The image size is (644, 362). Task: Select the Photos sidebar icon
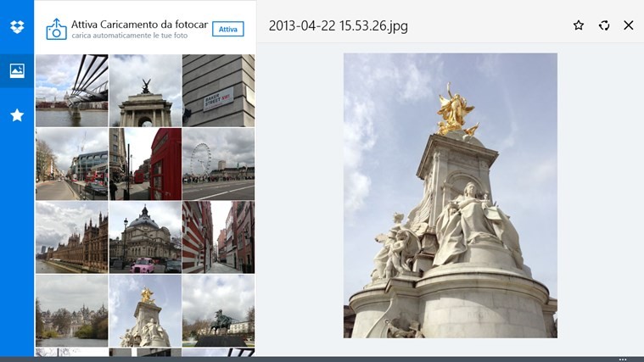coord(17,70)
